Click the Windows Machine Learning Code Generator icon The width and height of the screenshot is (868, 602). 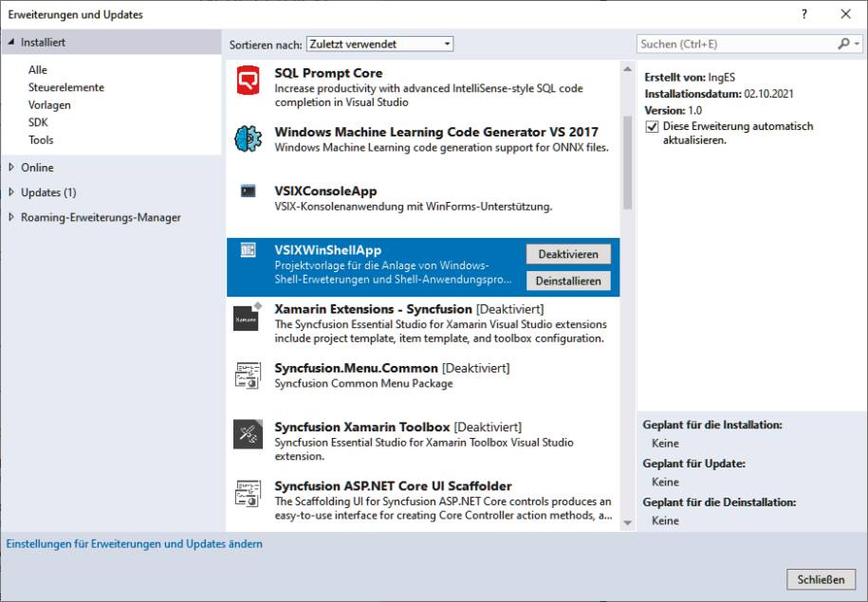coord(248,138)
